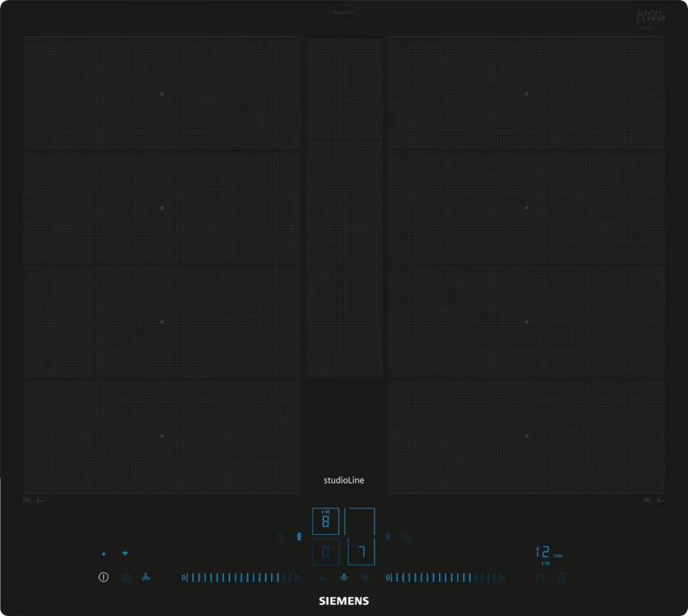Viewport: 688px width, 616px height.
Task: Select cooking zone display showing 0
Action: 326,551
